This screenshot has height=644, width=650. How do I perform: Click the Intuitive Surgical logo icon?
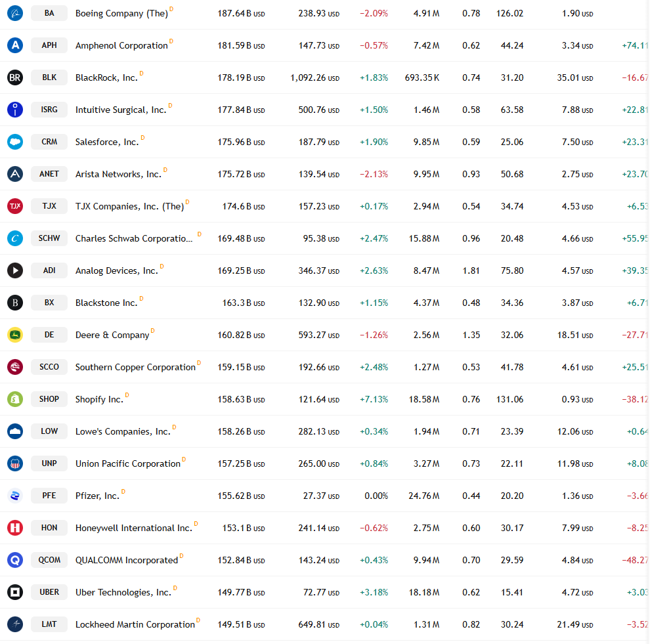15,110
